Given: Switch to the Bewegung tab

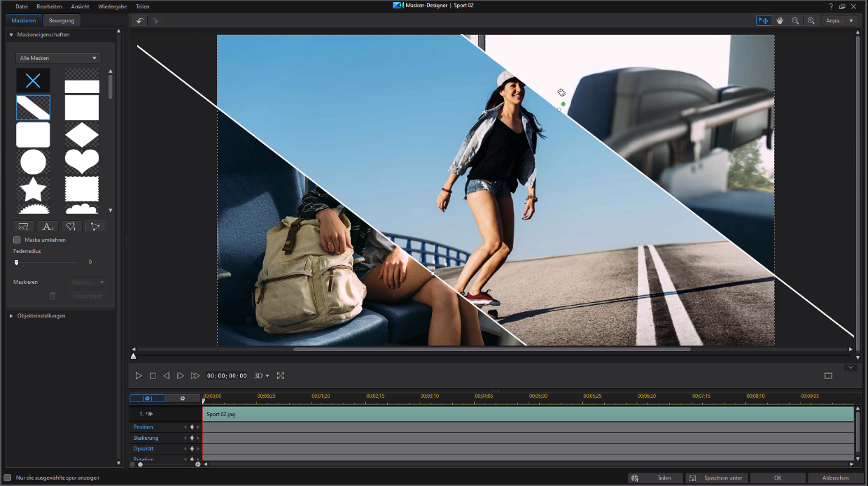Looking at the screenshot, I should pyautogui.click(x=62, y=20).
